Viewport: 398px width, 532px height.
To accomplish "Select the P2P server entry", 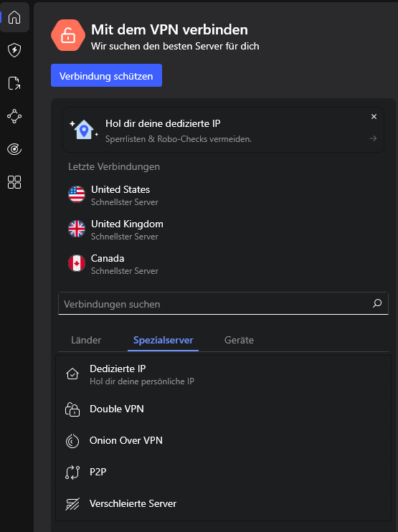I will 223,472.
